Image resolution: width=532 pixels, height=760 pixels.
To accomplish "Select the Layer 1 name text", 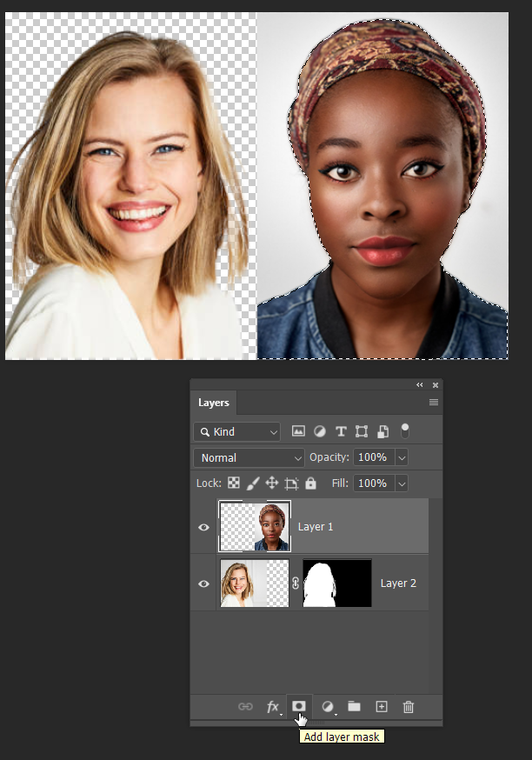I will [x=316, y=527].
